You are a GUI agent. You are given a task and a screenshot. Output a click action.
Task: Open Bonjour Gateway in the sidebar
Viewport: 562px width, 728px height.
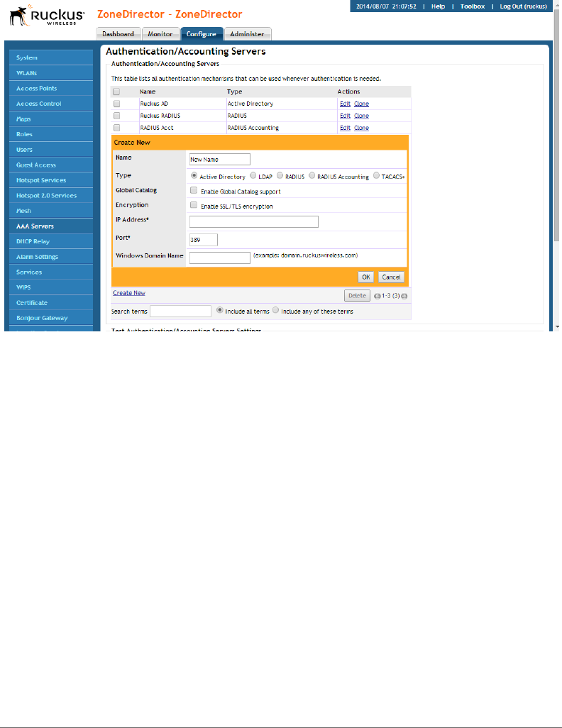(x=51, y=318)
